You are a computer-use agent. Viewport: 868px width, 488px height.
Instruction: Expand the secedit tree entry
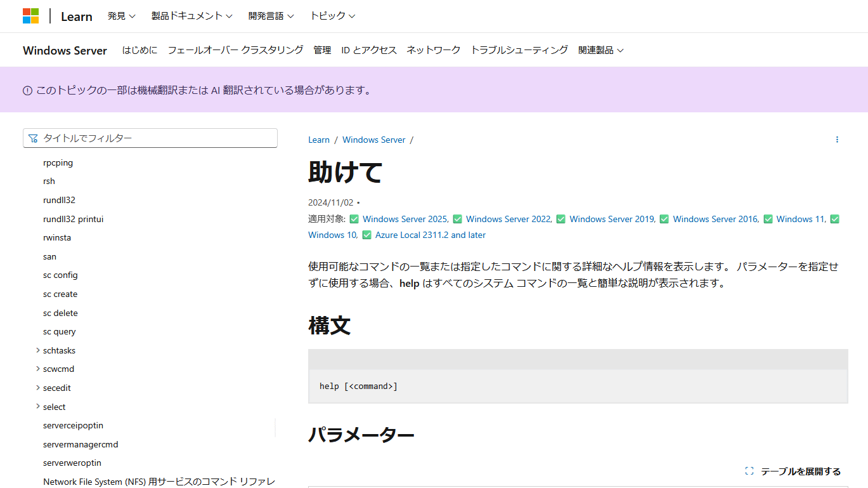(38, 388)
